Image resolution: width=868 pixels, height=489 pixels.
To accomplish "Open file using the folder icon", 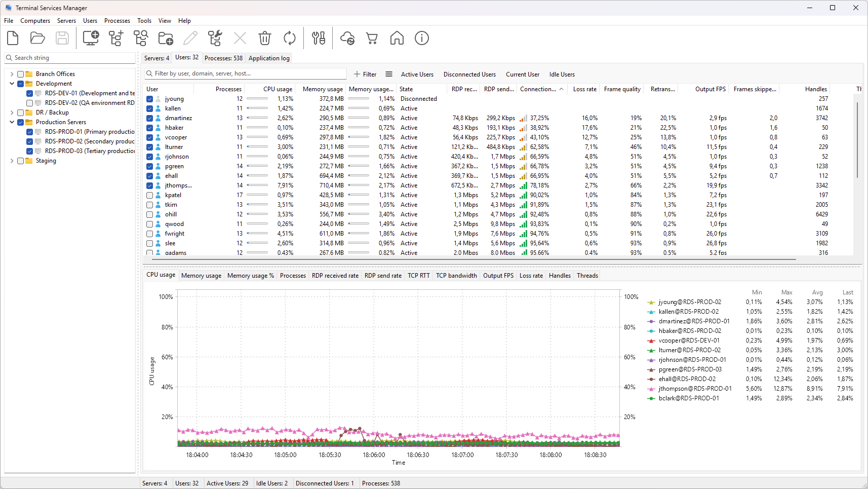I will click(x=37, y=38).
